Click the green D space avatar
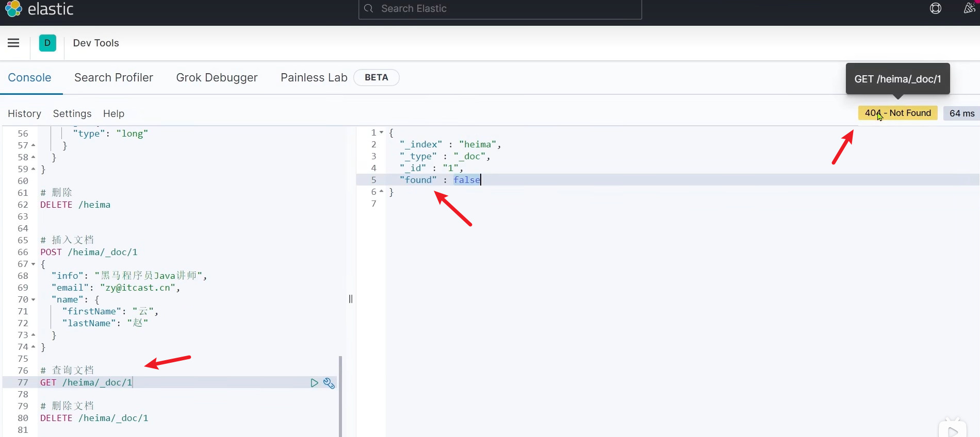980x437 pixels. tap(47, 43)
